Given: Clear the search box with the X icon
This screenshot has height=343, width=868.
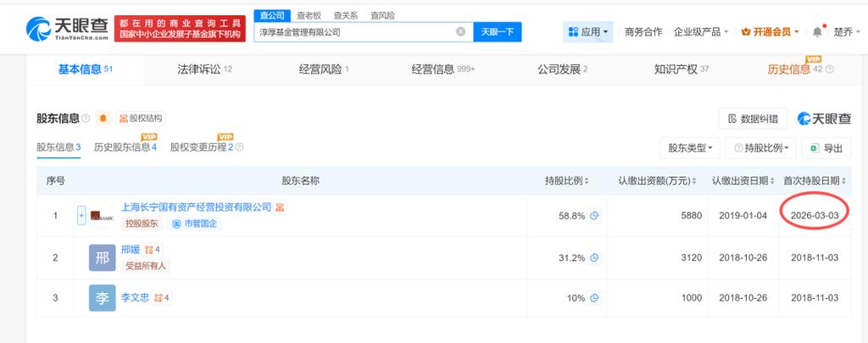Looking at the screenshot, I should click(460, 31).
